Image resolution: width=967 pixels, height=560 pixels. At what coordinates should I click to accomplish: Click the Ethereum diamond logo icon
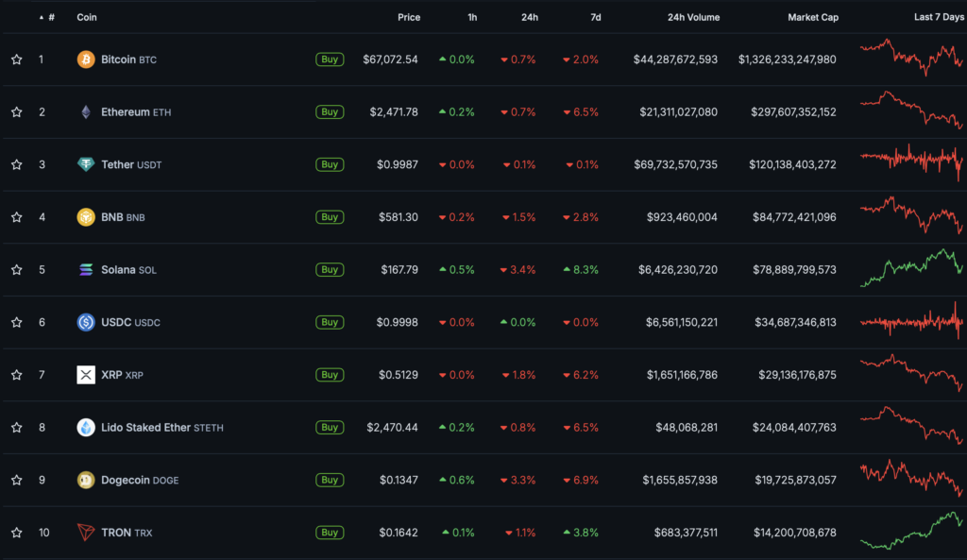tap(86, 112)
